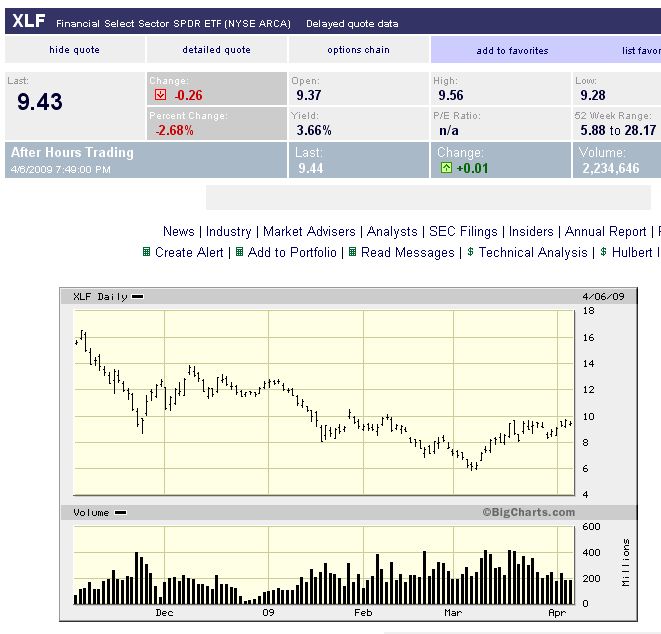Open the Insiders link
Viewport: 661px width, 634px height.
coord(531,231)
